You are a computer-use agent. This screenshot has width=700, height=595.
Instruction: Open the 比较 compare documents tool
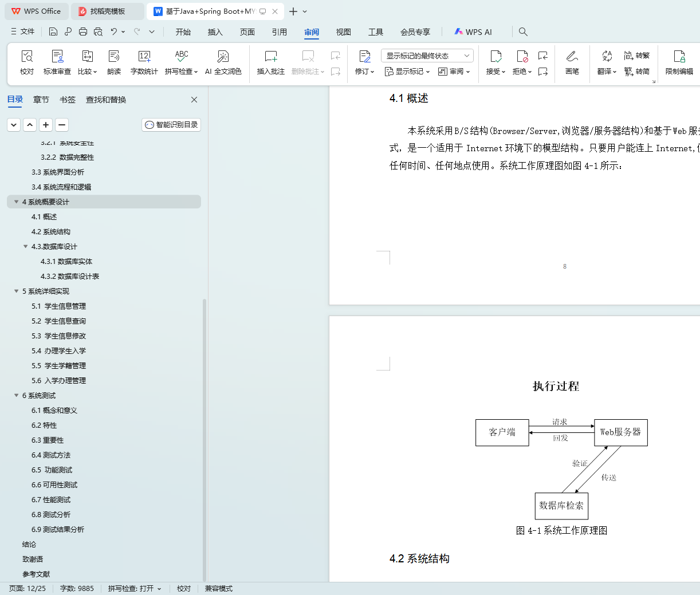pyautogui.click(x=87, y=62)
